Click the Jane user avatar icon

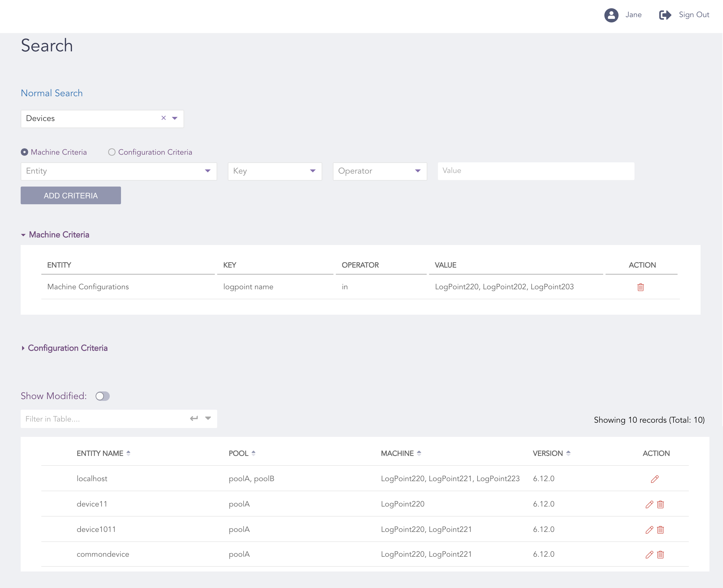[x=611, y=15]
